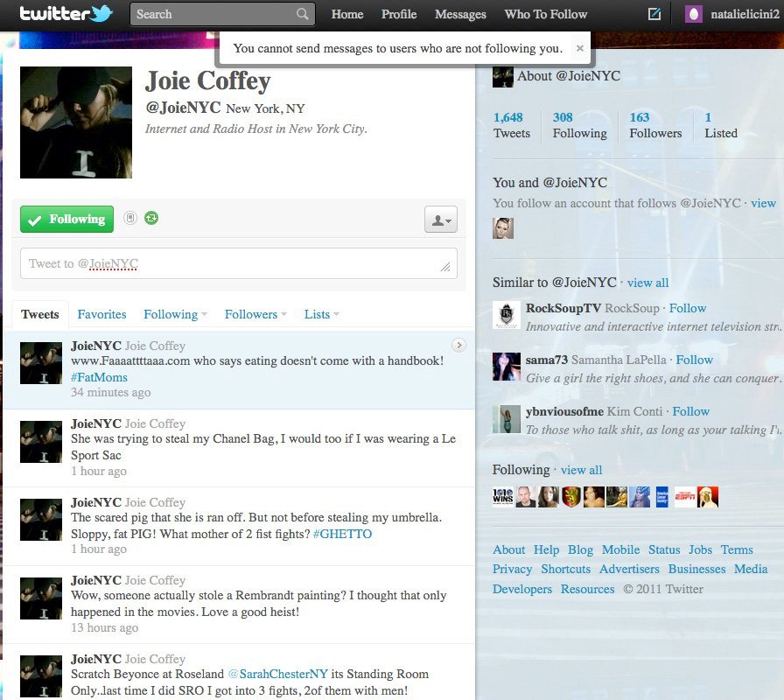Image resolution: width=784 pixels, height=700 pixels.
Task: Open Messages in top navigation
Action: pyautogui.click(x=460, y=14)
